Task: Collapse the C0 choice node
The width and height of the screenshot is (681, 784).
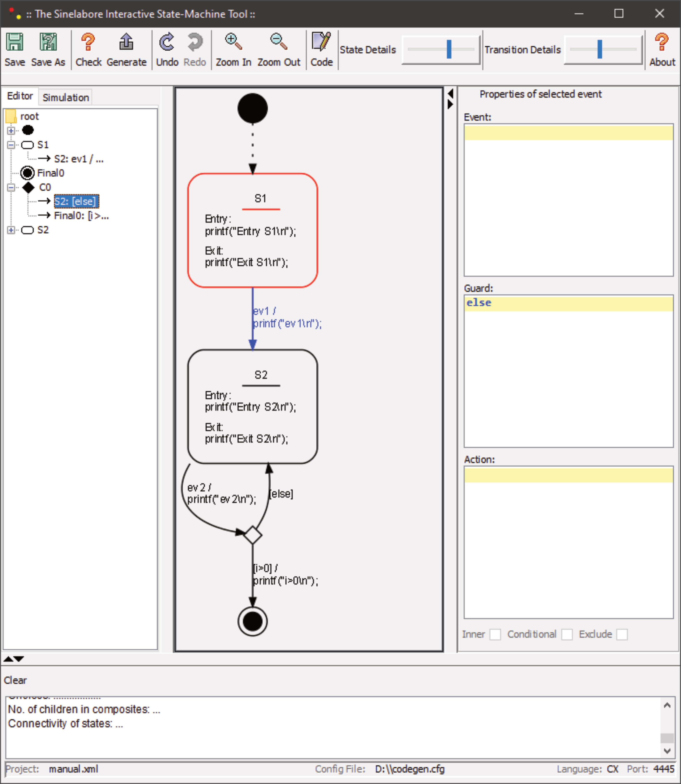Action: point(11,187)
